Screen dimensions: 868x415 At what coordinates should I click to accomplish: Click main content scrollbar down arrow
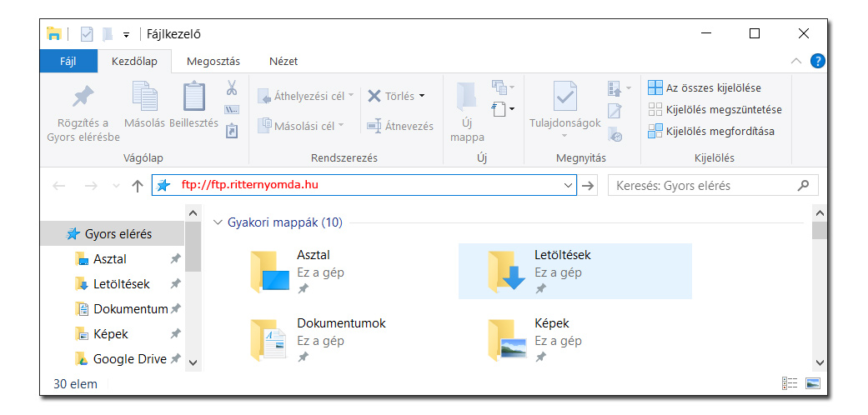click(820, 363)
